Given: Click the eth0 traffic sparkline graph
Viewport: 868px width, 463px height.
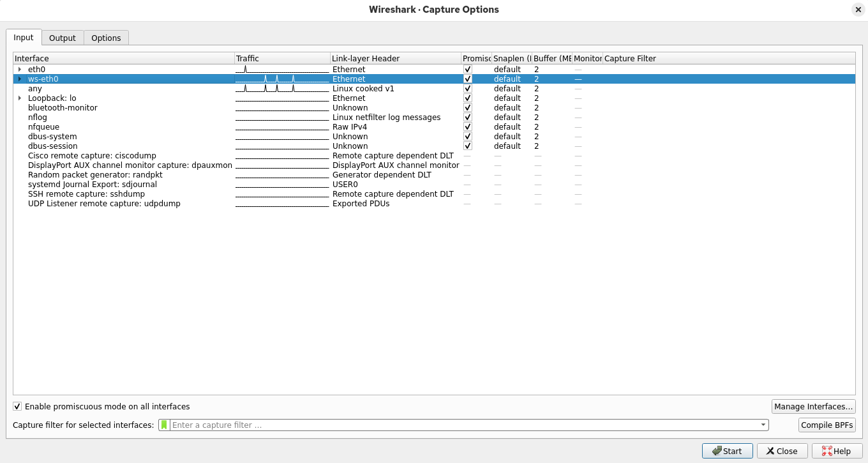Looking at the screenshot, I should pyautogui.click(x=282, y=69).
